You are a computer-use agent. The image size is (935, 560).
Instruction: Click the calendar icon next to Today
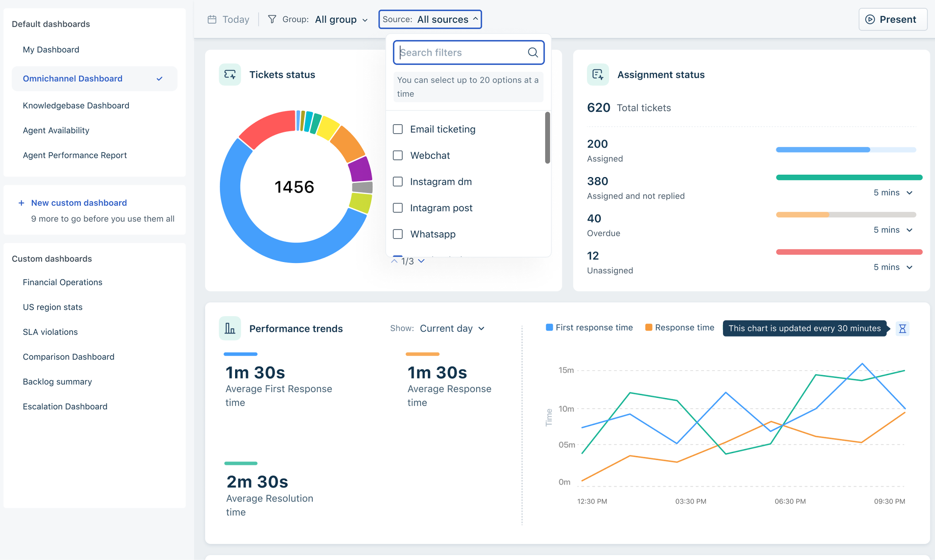click(x=212, y=19)
